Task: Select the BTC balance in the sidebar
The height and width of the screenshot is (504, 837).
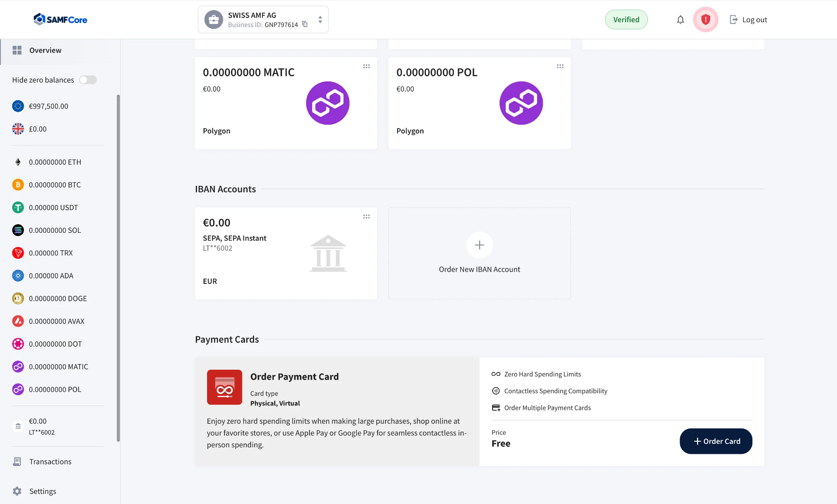Action: tap(46, 184)
